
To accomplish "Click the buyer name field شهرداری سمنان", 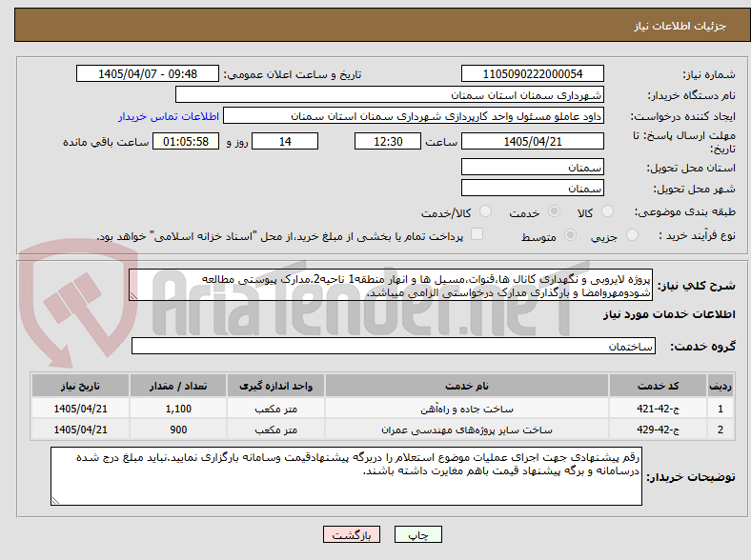I will coord(390,95).
